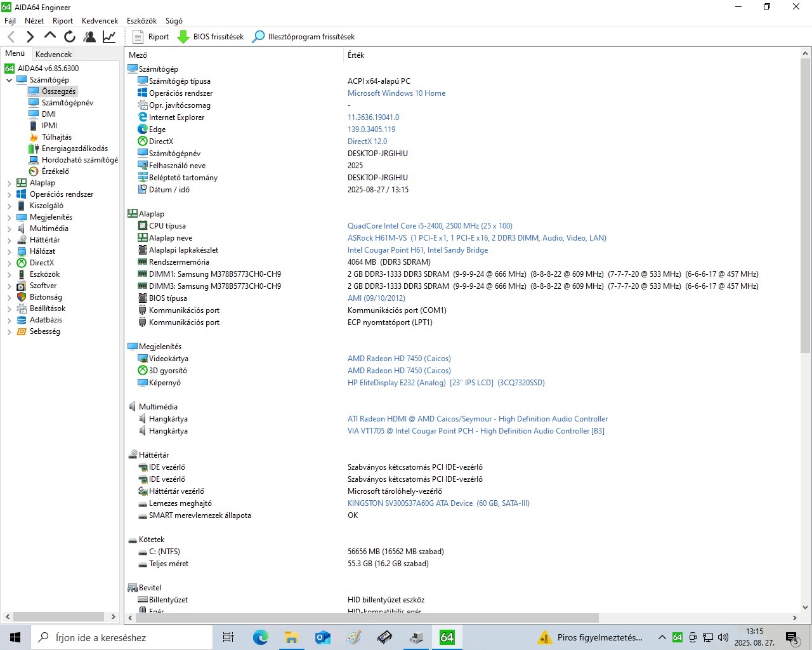Select Összegzés in the tree
Screen dimensions: 812x650
coord(58,91)
